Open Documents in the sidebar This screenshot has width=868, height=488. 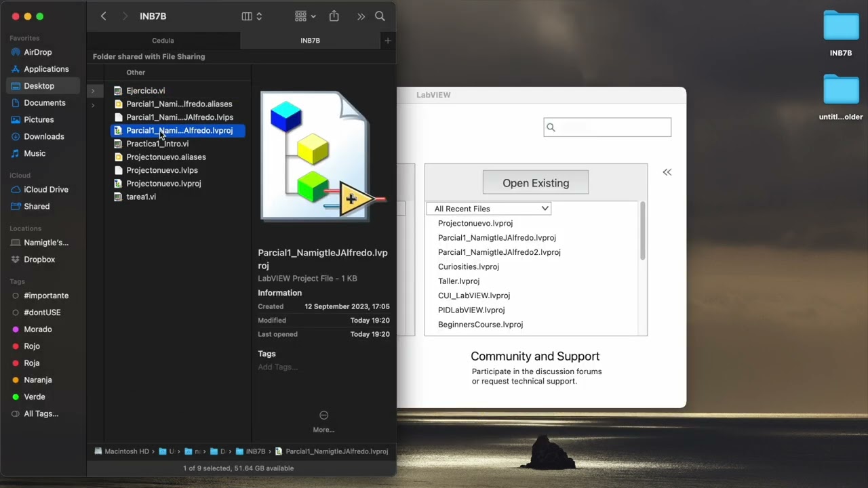click(x=44, y=103)
